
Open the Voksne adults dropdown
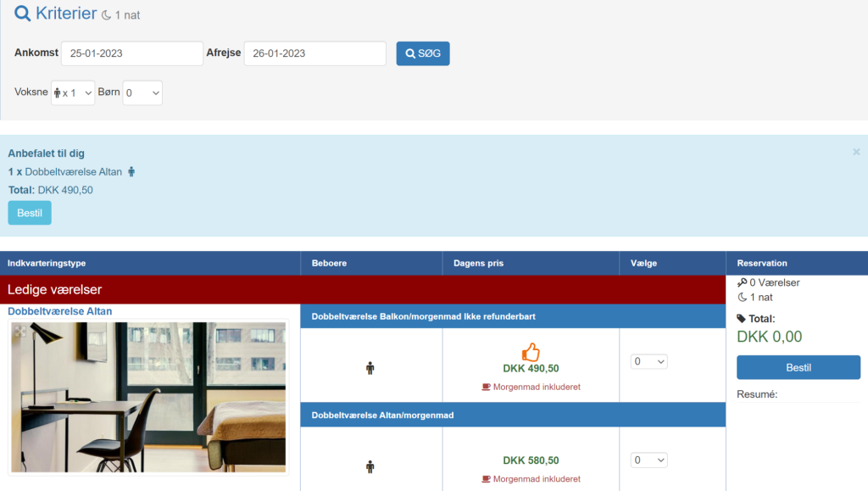(73, 93)
